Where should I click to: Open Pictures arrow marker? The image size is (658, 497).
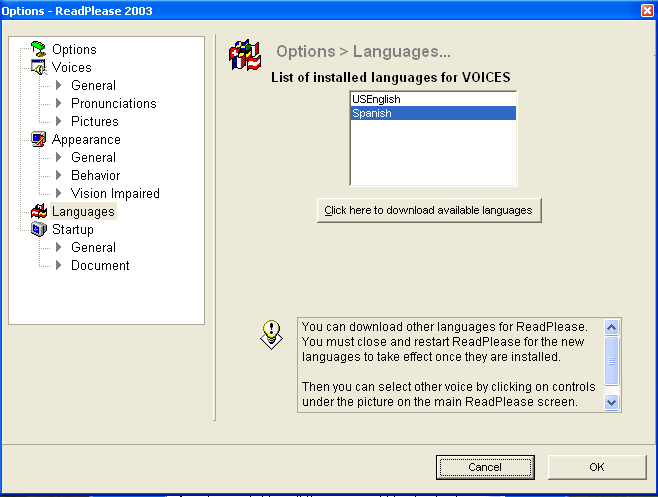click(x=59, y=121)
